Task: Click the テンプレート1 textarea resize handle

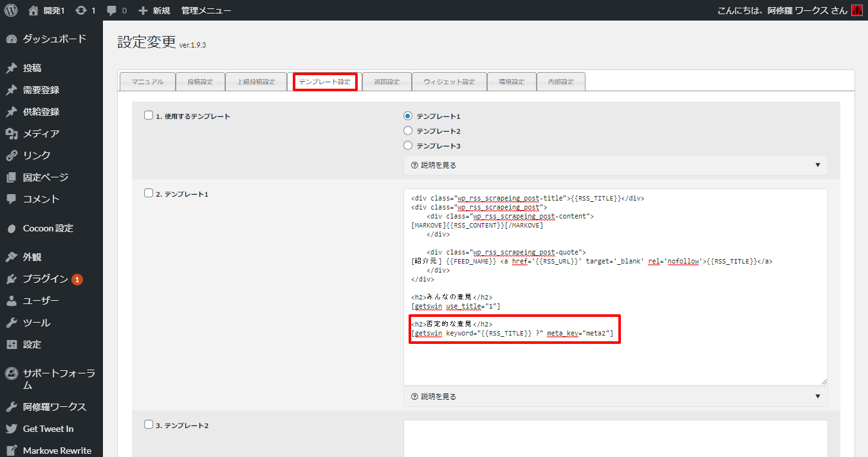Action: pyautogui.click(x=823, y=381)
